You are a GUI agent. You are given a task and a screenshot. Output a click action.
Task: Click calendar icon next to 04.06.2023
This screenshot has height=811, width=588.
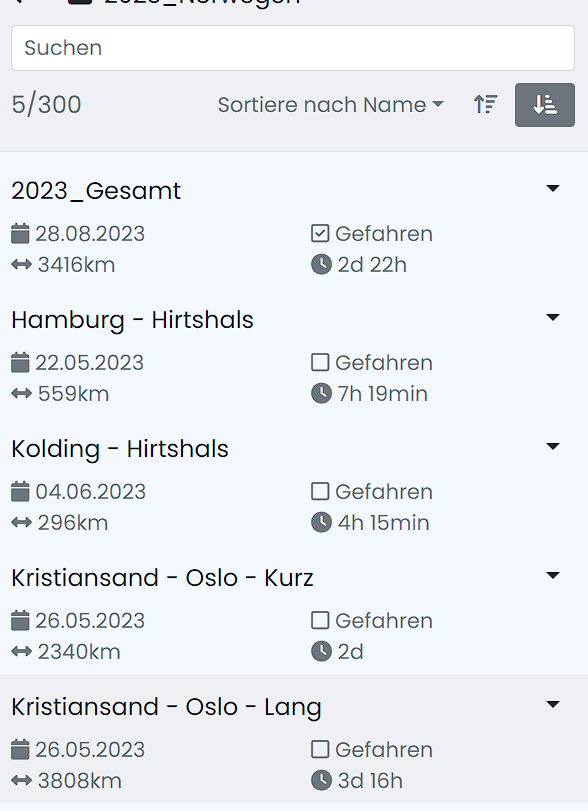[20, 491]
